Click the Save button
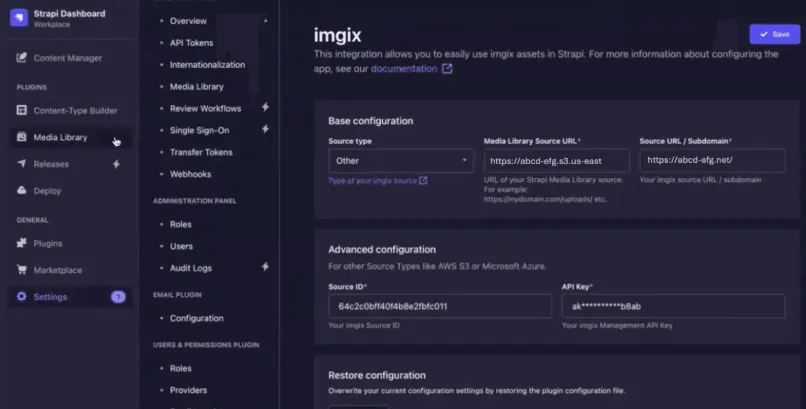This screenshot has height=409, width=806. (775, 34)
